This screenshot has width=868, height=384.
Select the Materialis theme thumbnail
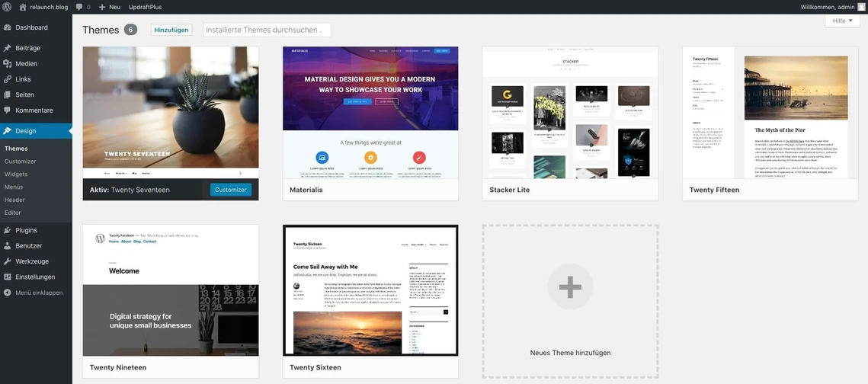click(370, 113)
